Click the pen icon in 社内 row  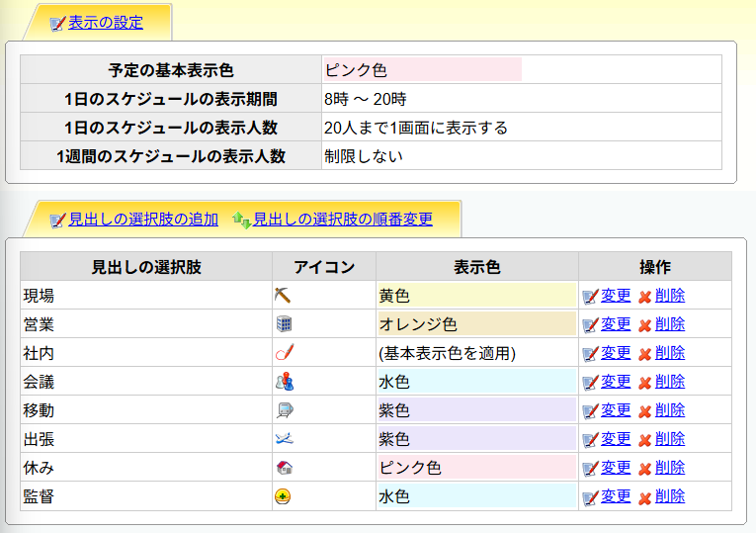pyautogui.click(x=283, y=352)
